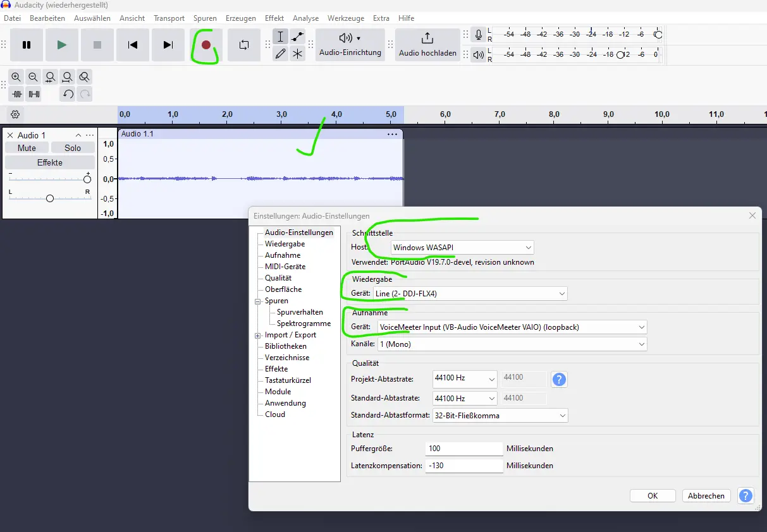
Task: Open the Host dropdown showing Windows WASAPI
Action: (x=461, y=247)
